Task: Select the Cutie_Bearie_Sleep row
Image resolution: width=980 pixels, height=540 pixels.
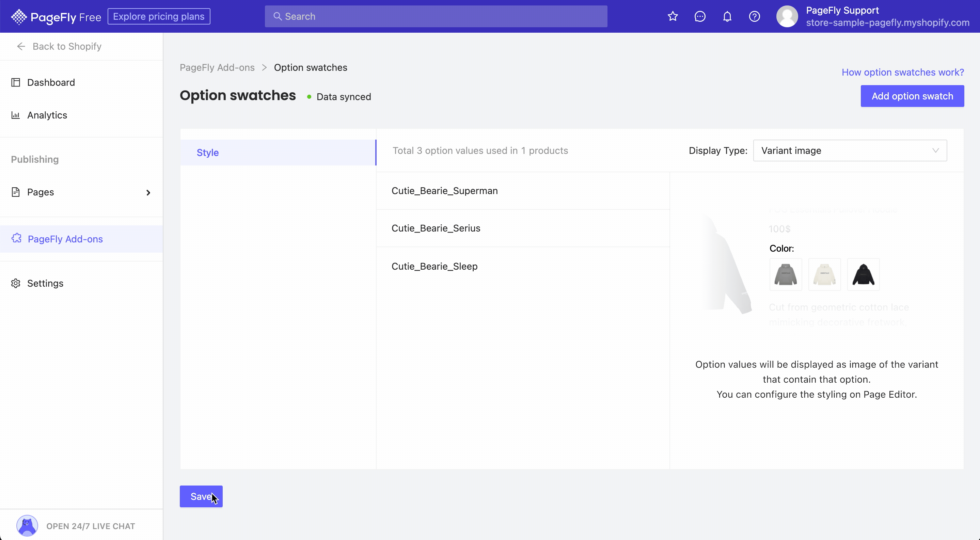Action: 523,266
